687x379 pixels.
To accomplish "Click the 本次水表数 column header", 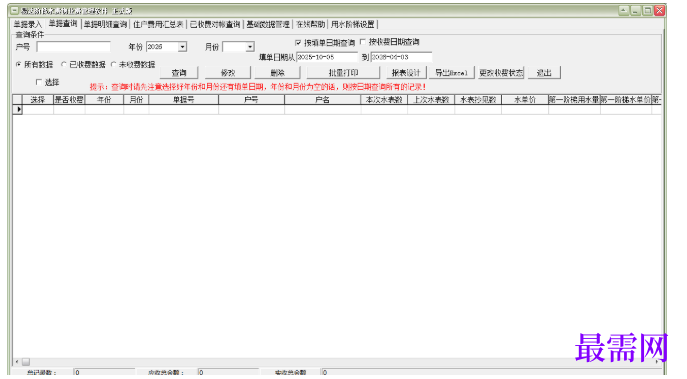I will (384, 99).
